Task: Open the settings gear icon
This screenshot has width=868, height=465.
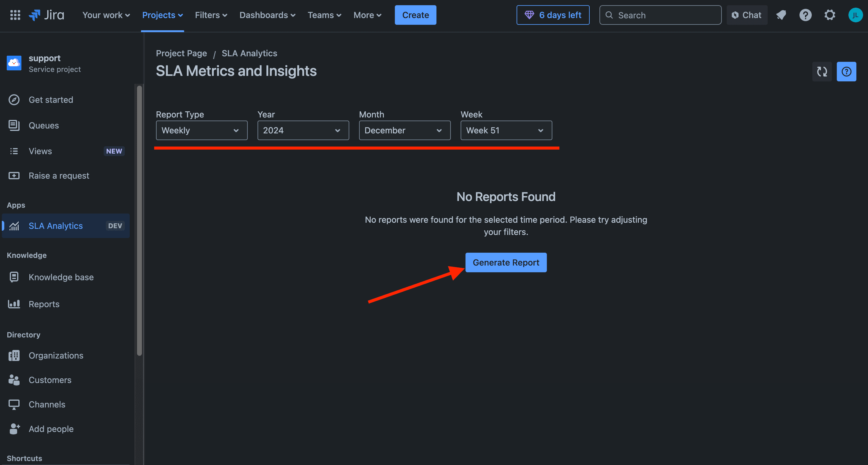Action: tap(829, 15)
